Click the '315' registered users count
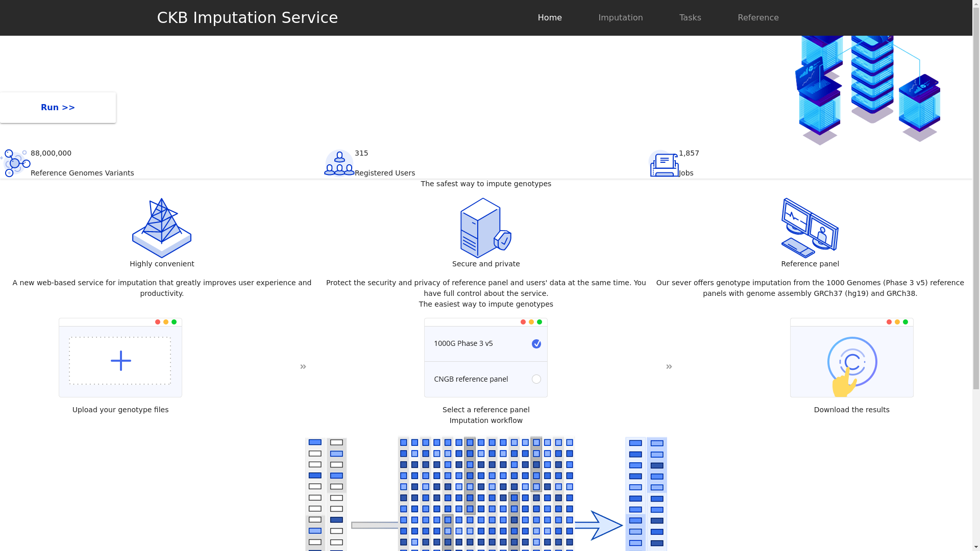The height and width of the screenshot is (551, 980). coord(361,153)
